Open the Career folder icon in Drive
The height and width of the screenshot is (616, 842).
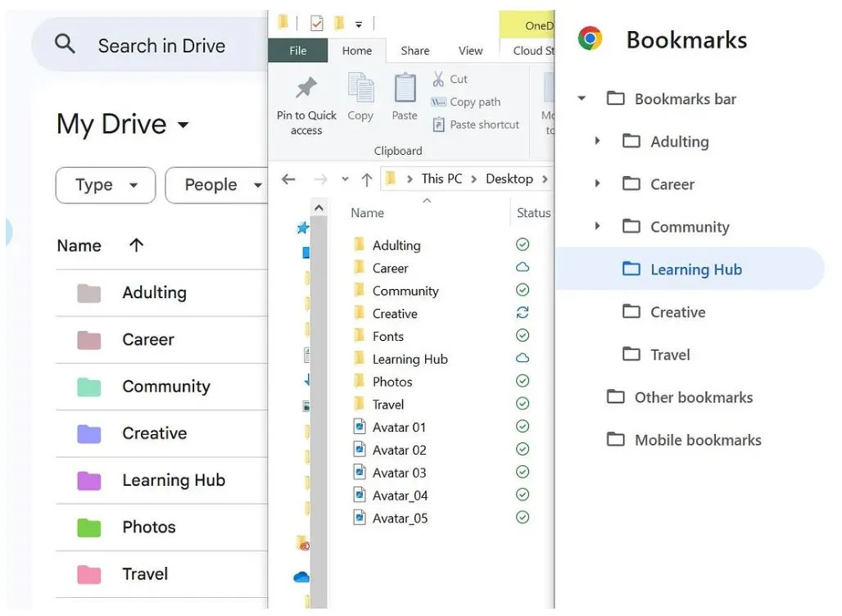[x=89, y=341]
